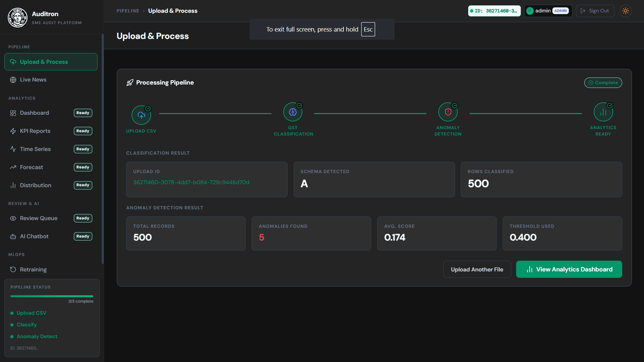Image resolution: width=644 pixels, height=362 pixels.
Task: Click the Upload & Process cloud icon in sidebar
Action: coord(13,62)
